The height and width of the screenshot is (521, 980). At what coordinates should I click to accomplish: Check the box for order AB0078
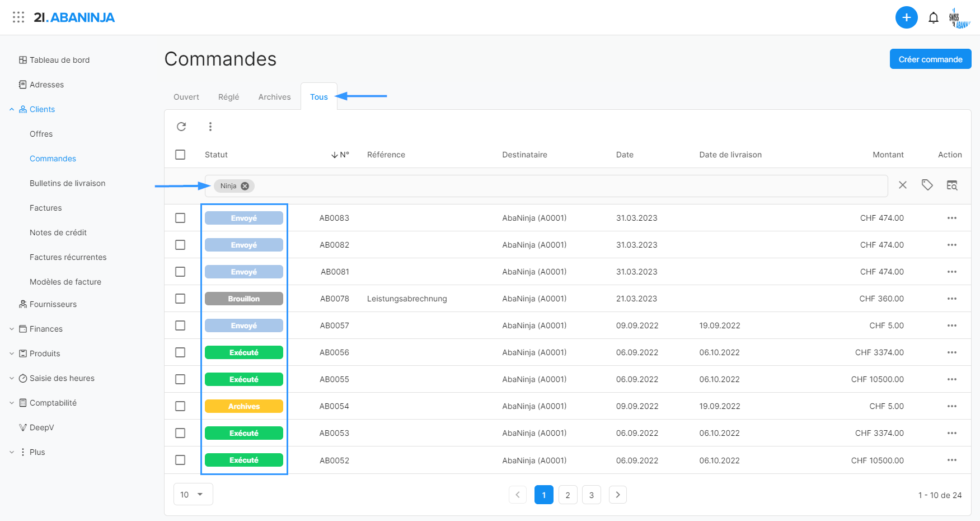click(x=180, y=299)
